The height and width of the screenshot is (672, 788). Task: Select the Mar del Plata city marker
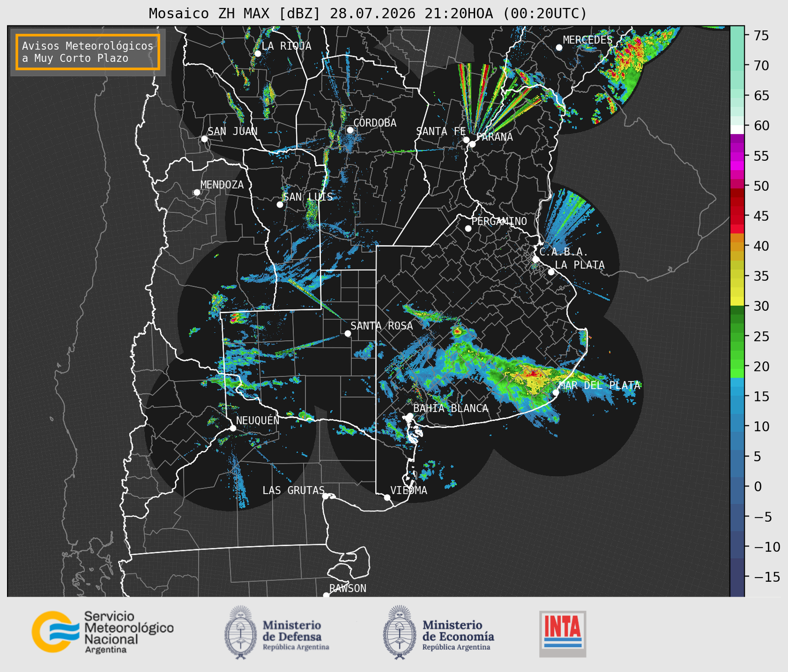556,392
